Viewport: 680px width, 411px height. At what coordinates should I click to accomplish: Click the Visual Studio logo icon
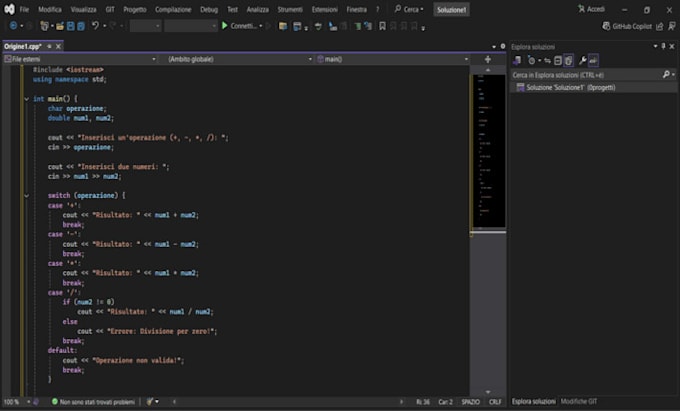coord(10,9)
